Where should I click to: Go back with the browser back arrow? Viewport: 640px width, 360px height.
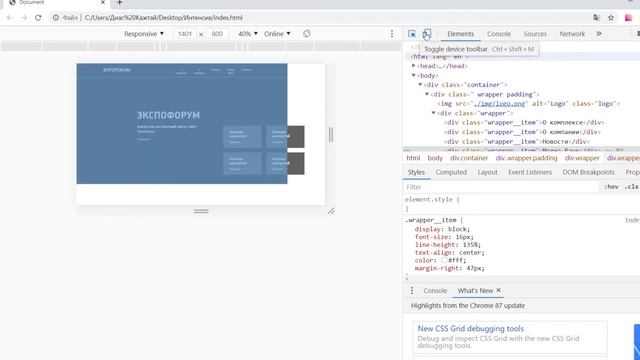pos(10,18)
